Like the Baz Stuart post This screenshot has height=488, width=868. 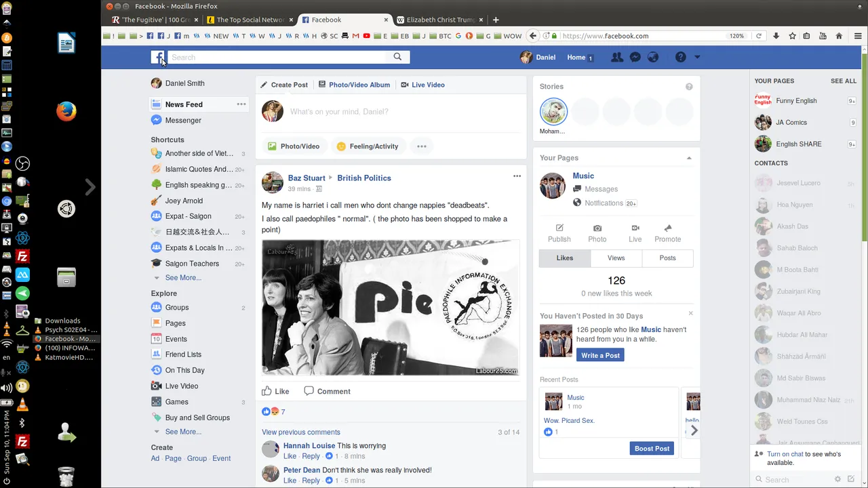pos(275,391)
